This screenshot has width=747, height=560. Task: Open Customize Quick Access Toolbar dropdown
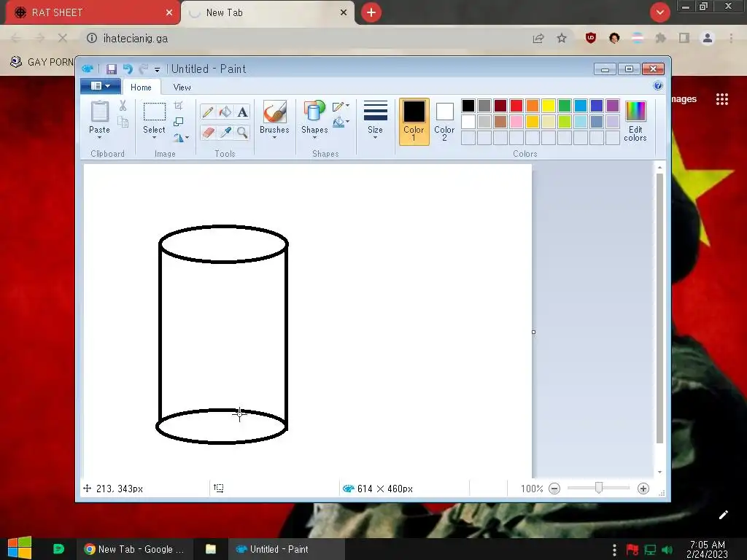pyautogui.click(x=157, y=69)
